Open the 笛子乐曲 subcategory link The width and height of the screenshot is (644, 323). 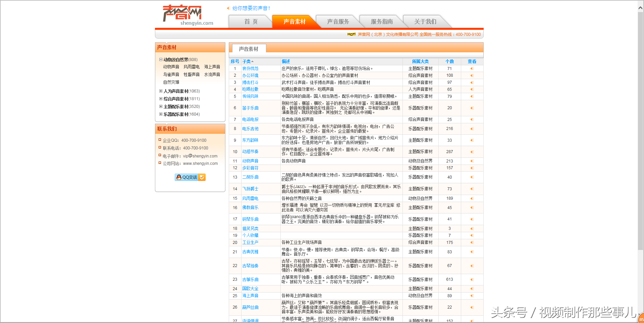[x=250, y=108]
